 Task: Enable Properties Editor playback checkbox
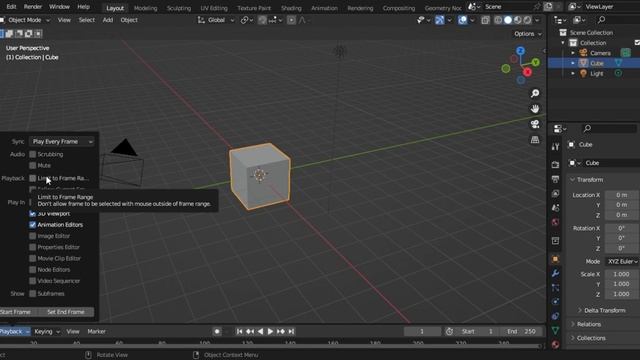33,247
